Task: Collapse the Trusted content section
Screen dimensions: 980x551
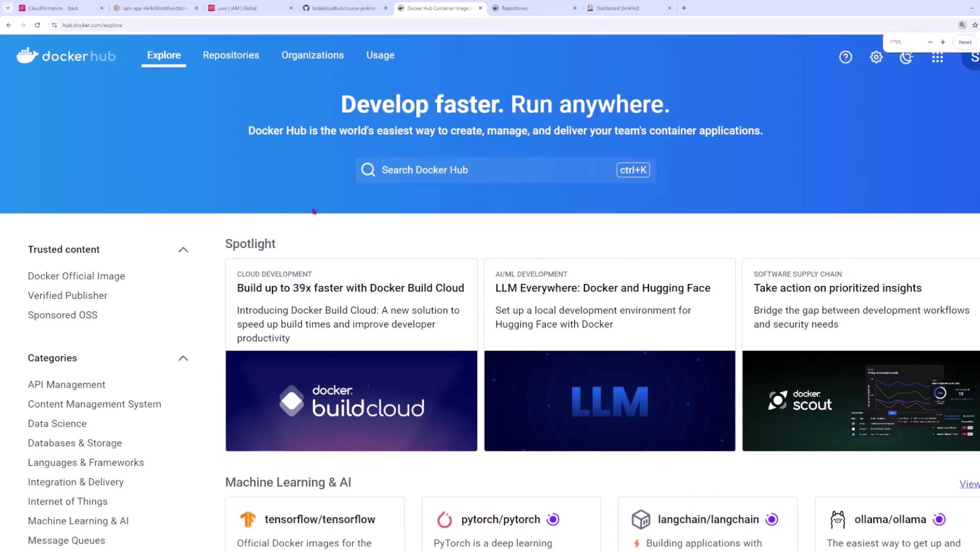Action: coord(183,250)
